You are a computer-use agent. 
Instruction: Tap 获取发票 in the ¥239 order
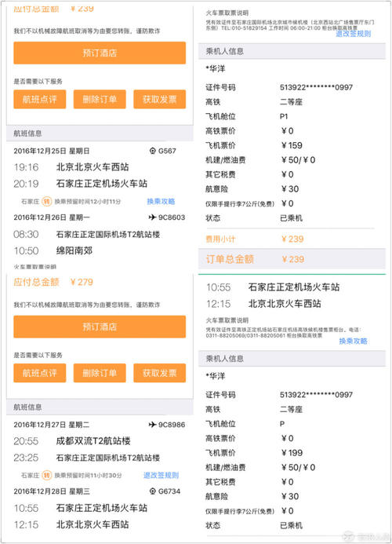point(160,99)
